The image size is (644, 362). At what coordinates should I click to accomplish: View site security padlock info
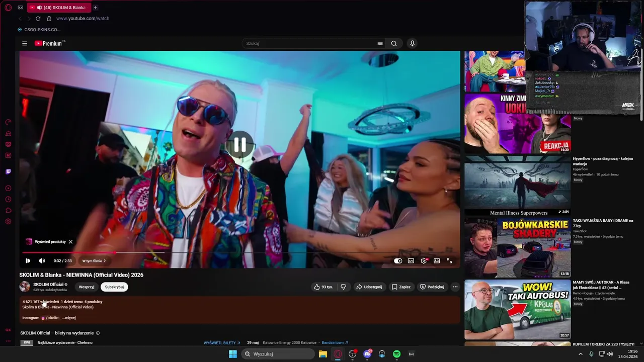coord(49,19)
